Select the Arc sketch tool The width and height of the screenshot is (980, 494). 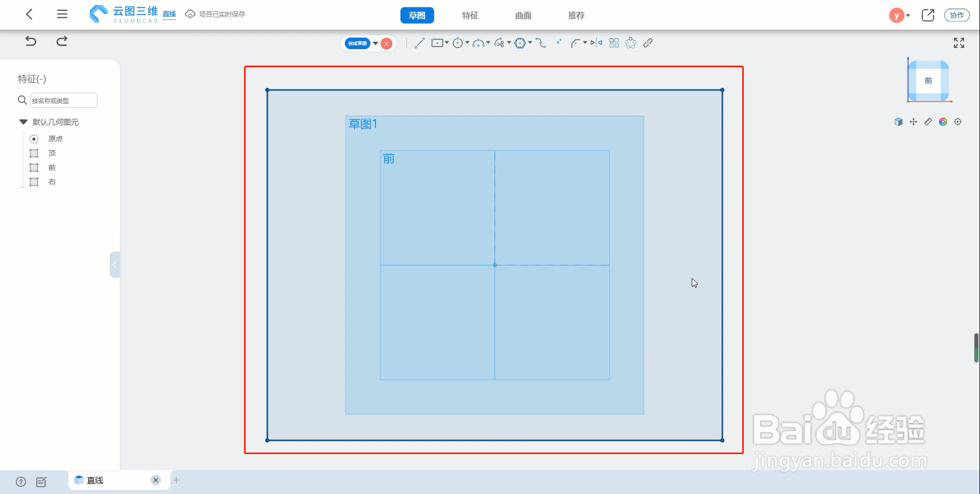[x=478, y=43]
